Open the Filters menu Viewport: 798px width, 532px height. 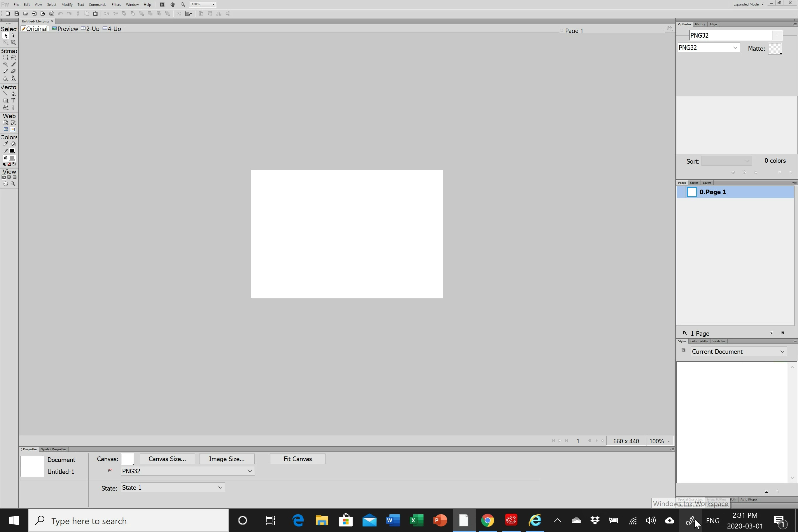(116, 4)
